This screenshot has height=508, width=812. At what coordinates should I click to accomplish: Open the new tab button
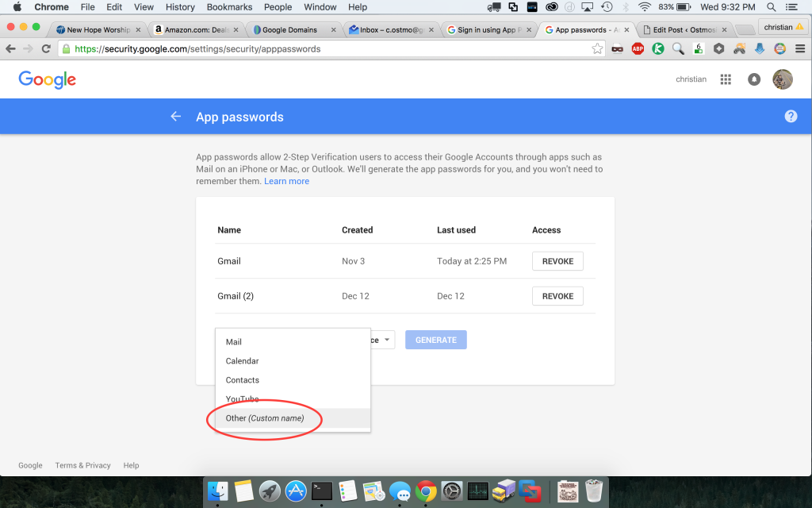click(x=744, y=30)
